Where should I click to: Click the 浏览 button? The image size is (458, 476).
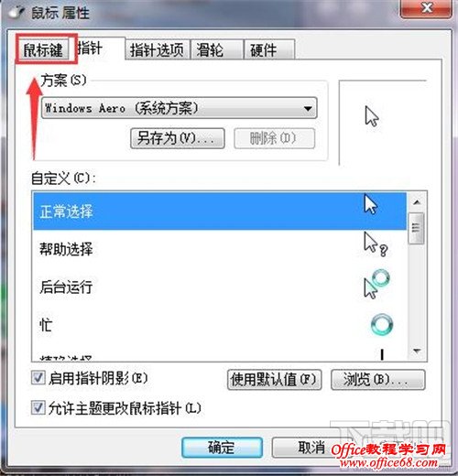click(377, 380)
